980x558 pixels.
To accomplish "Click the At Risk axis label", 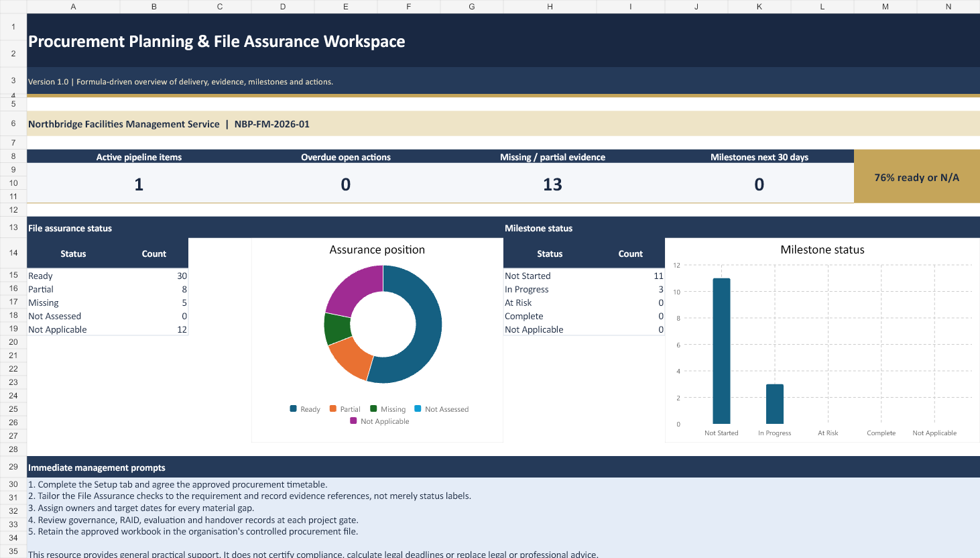I will pos(828,433).
